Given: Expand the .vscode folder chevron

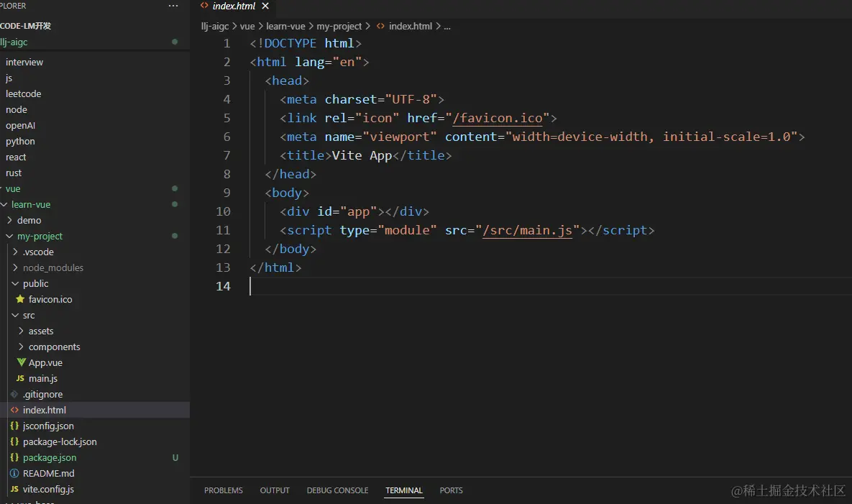Looking at the screenshot, I should [16, 252].
